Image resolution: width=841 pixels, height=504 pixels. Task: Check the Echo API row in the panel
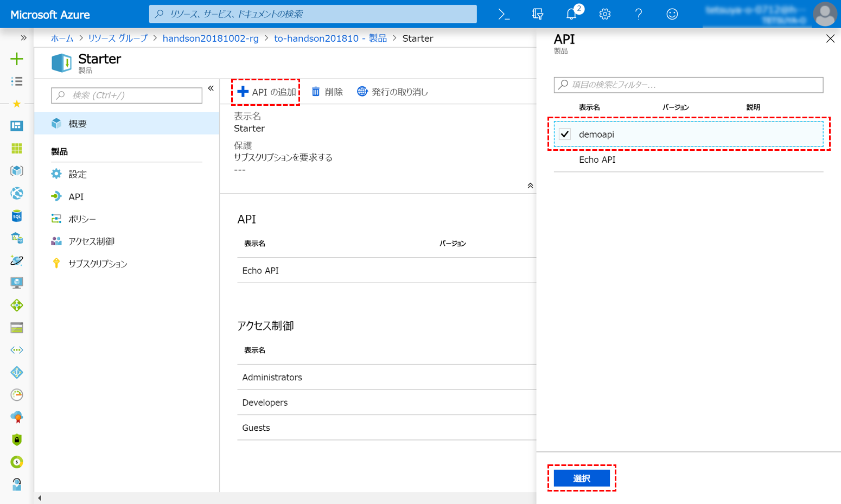coord(564,160)
